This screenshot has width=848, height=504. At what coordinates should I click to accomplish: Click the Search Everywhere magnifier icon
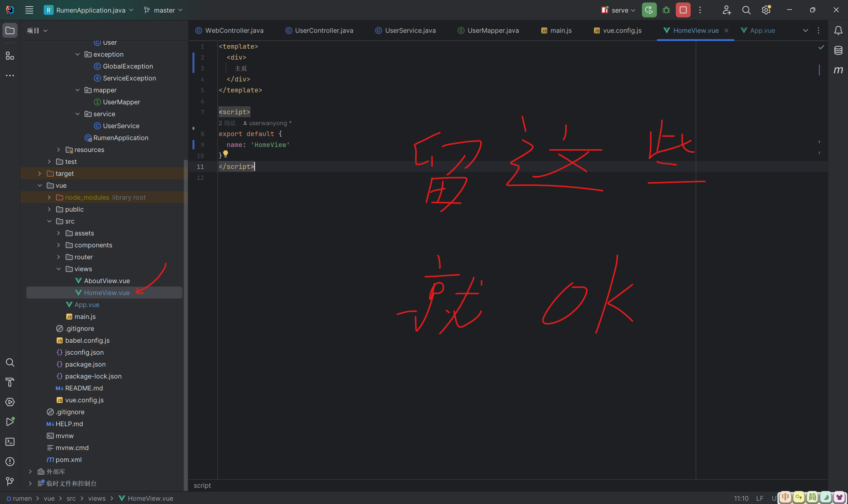pos(746,10)
